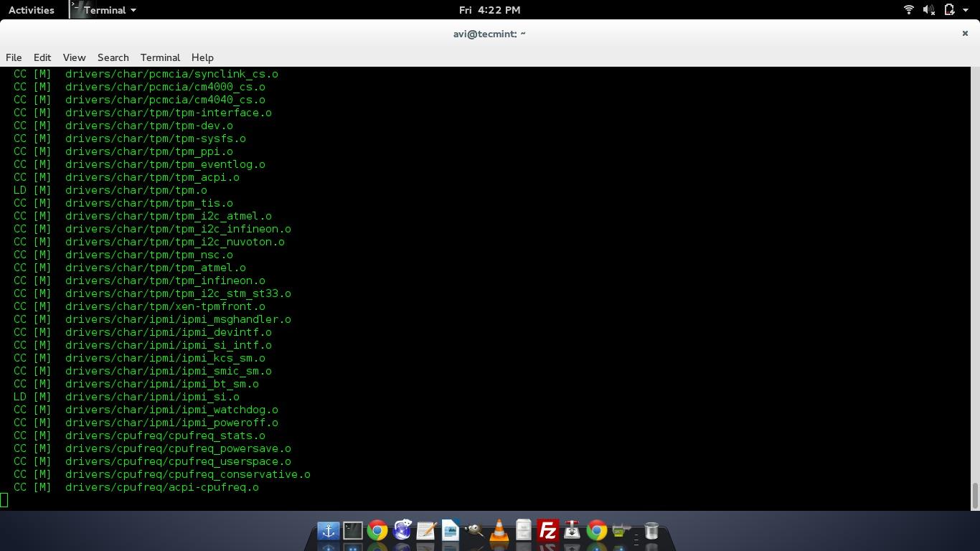Open the trash can in the dock
This screenshot has width=980, height=551.
click(x=651, y=531)
